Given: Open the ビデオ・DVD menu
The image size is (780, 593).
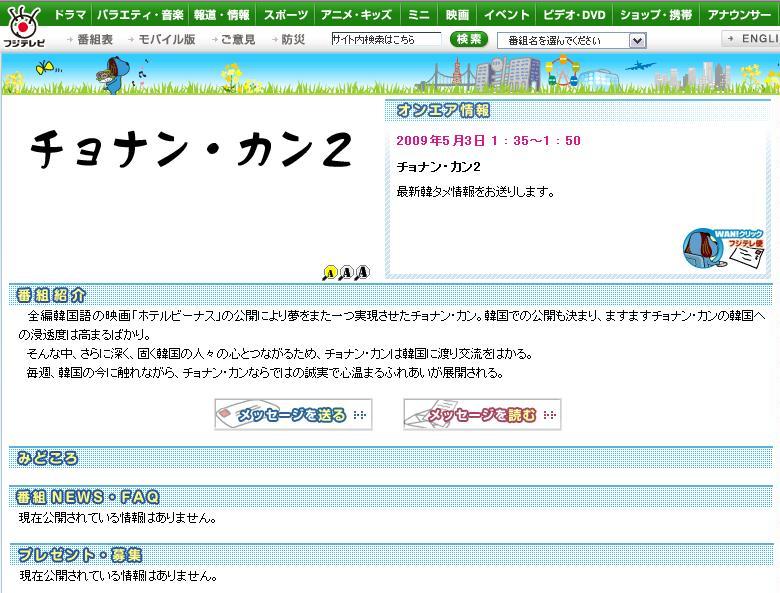Looking at the screenshot, I should coord(574,14).
